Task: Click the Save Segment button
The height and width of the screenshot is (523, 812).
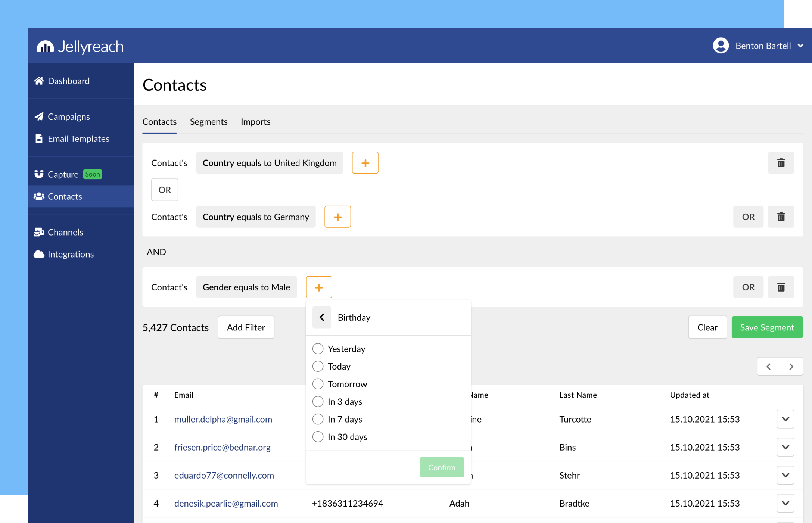Action: click(x=767, y=327)
